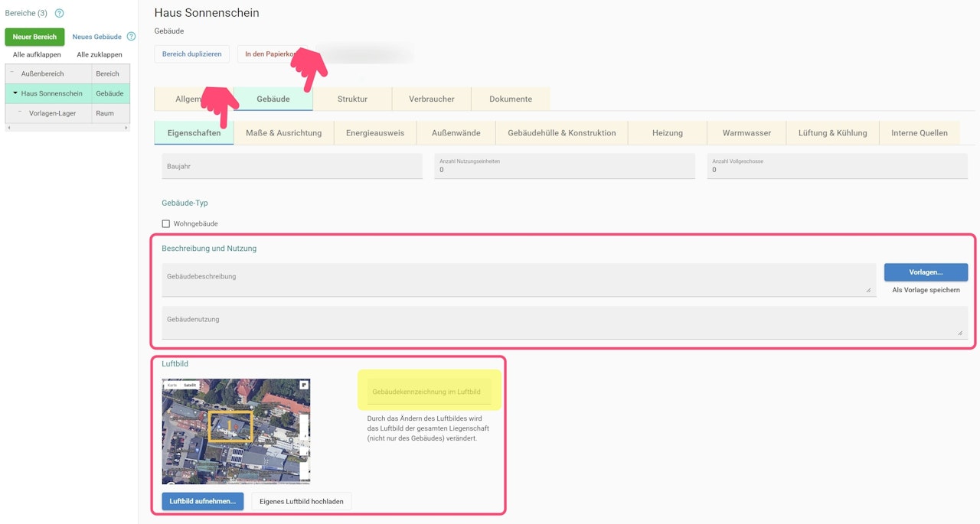
Task: Switch to the Energieausweis sub-tab
Action: point(375,133)
